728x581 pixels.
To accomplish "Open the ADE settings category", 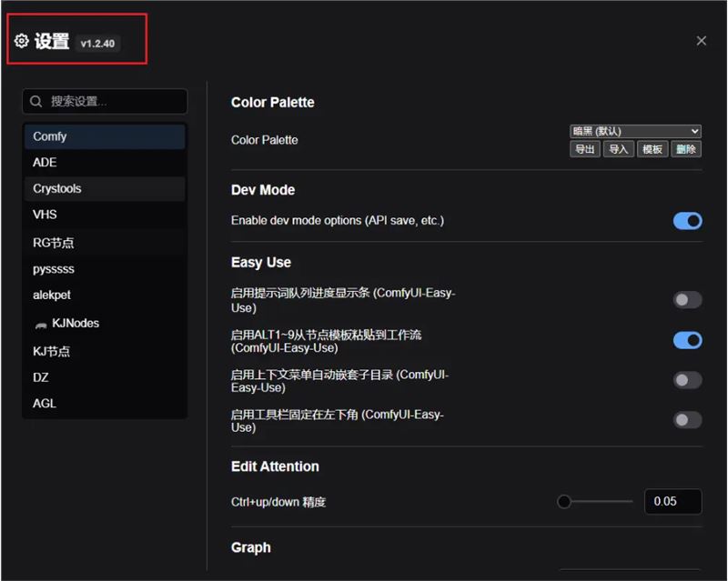I will (105, 163).
